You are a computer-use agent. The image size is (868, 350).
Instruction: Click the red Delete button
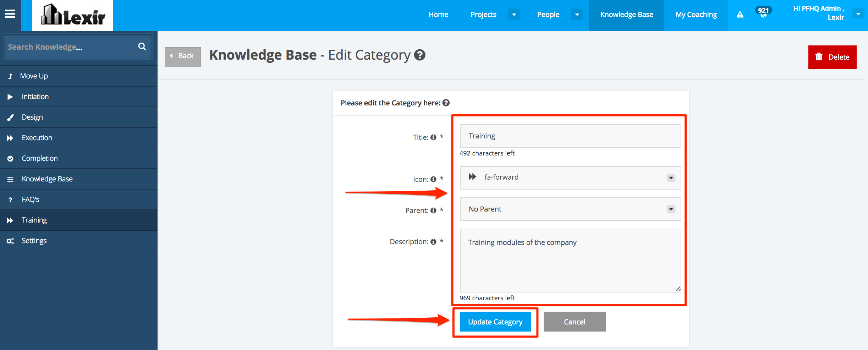(x=832, y=57)
